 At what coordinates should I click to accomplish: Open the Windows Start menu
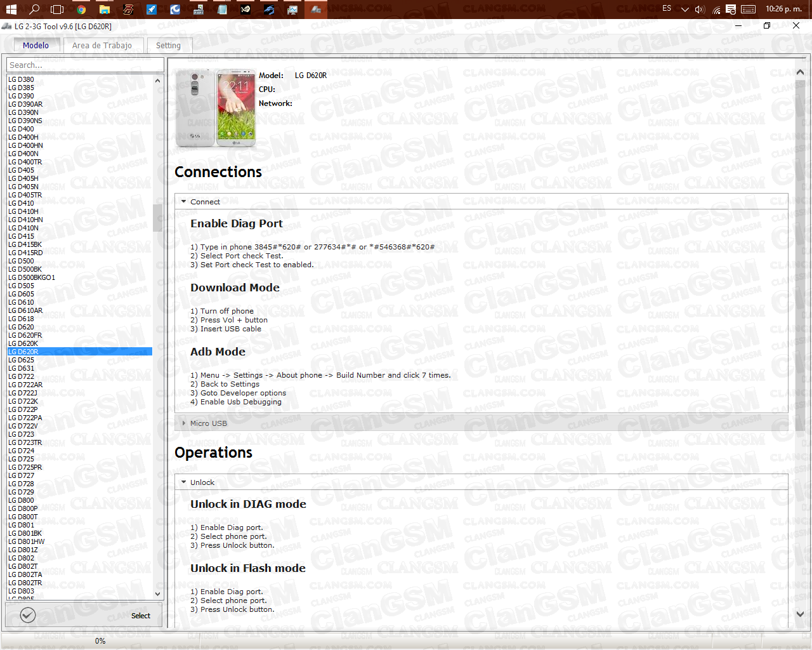(x=11, y=9)
